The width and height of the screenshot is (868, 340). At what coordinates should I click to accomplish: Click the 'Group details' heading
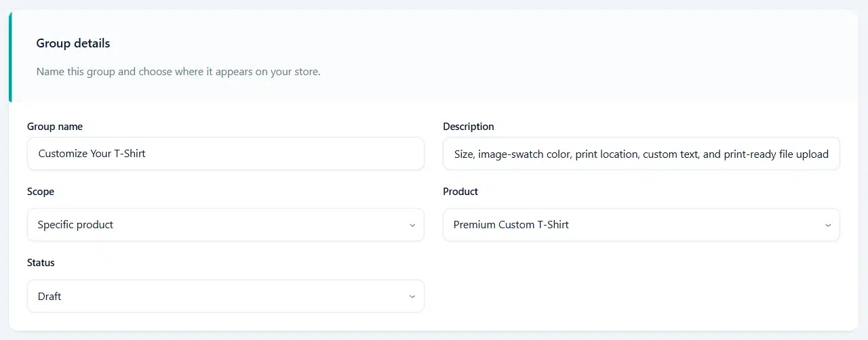(73, 43)
